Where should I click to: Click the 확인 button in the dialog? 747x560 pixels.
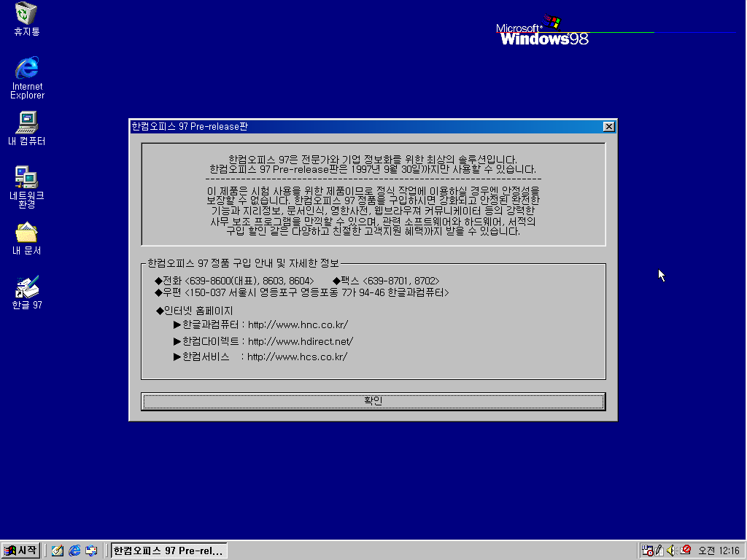[373, 401]
